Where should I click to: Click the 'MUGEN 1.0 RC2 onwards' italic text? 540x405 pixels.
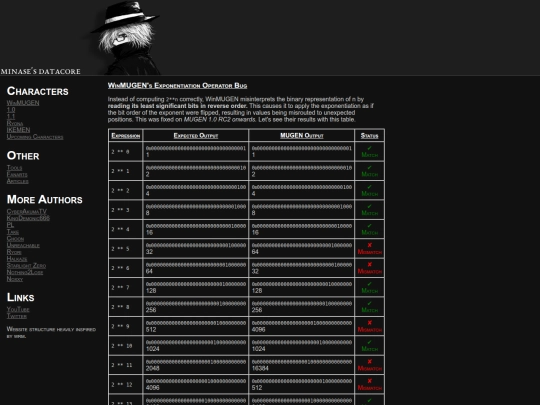[219, 120]
